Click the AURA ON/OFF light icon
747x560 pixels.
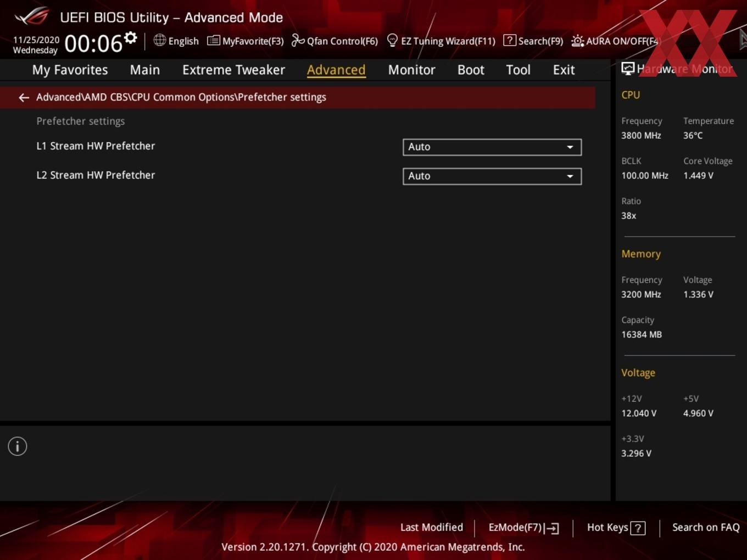(577, 41)
